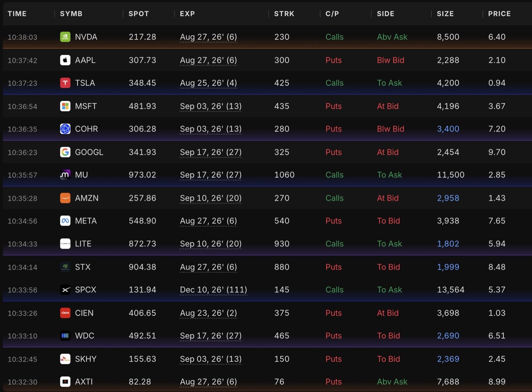Click COHR size value 3,400
The image size is (532, 392).
pos(448,129)
